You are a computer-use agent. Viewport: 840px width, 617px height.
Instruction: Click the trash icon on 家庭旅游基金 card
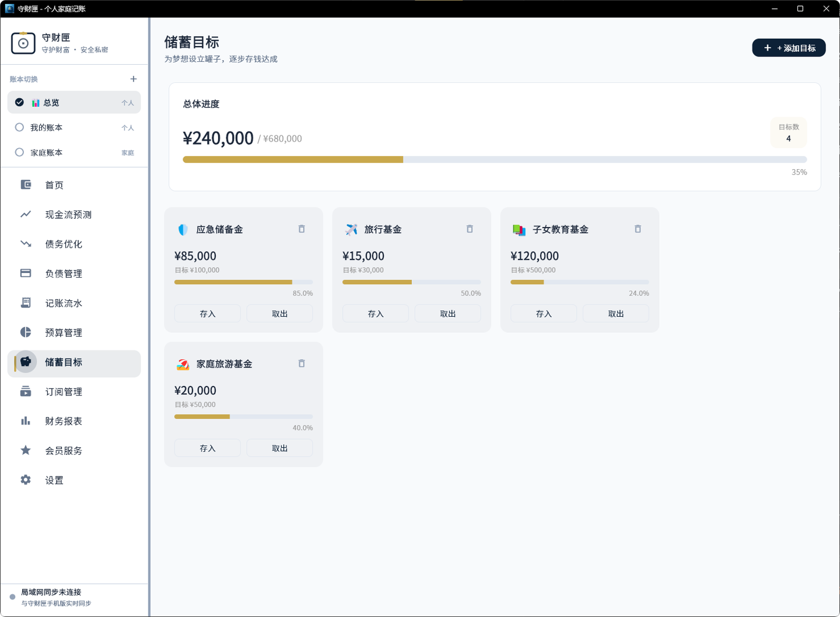pos(302,363)
